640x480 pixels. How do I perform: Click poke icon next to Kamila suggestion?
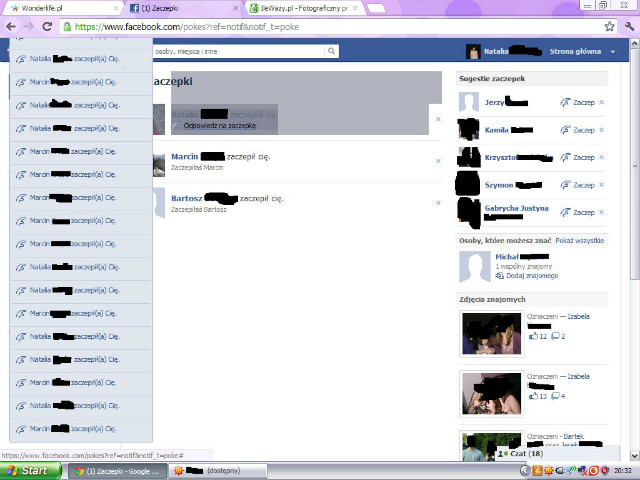click(x=565, y=130)
